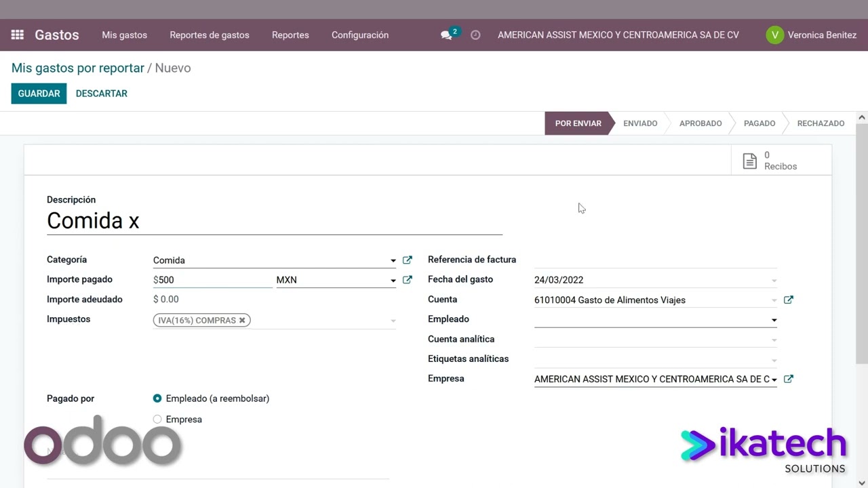Open the apps grid menu icon
The height and width of the screenshot is (488, 868).
pos(18,35)
